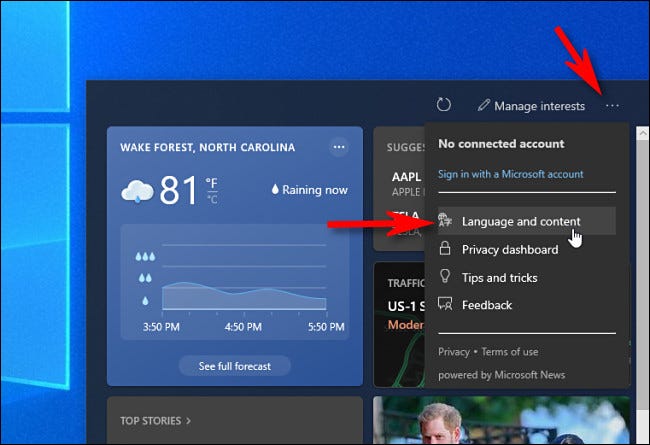Select Language and content

(521, 221)
